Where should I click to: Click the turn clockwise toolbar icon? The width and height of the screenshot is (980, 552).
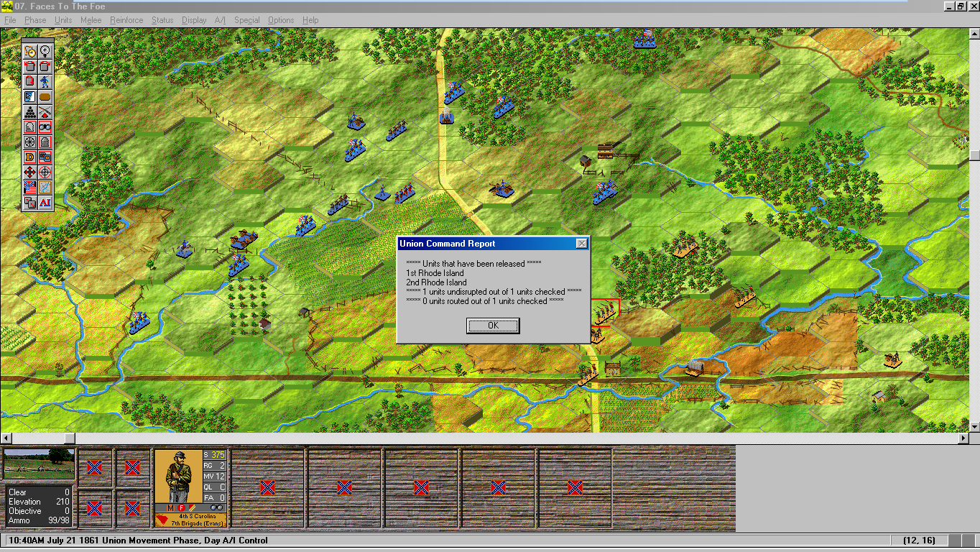pos(45,66)
